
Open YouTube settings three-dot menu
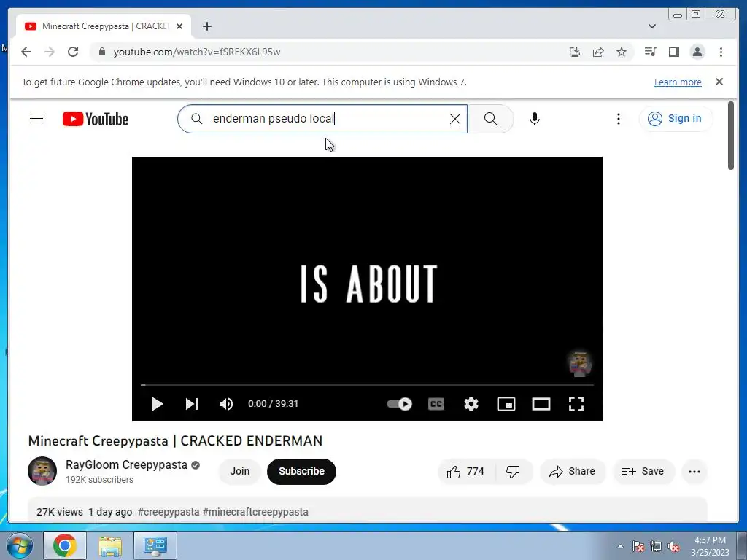[x=619, y=119]
